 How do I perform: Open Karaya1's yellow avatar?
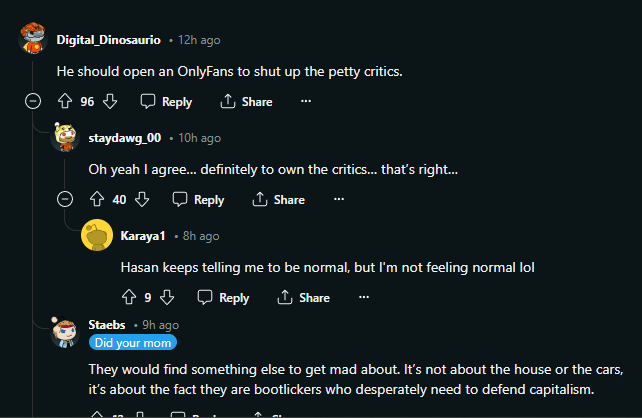click(x=97, y=235)
